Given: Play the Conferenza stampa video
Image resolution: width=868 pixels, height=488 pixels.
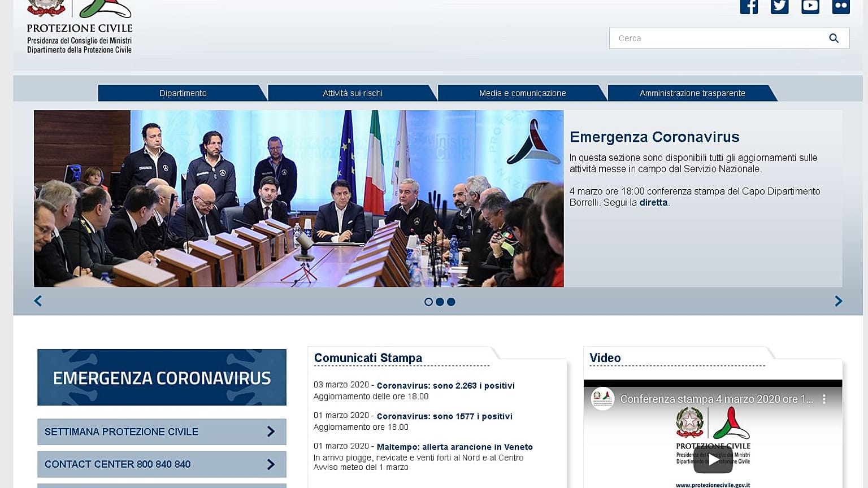Looking at the screenshot, I should coord(713,460).
